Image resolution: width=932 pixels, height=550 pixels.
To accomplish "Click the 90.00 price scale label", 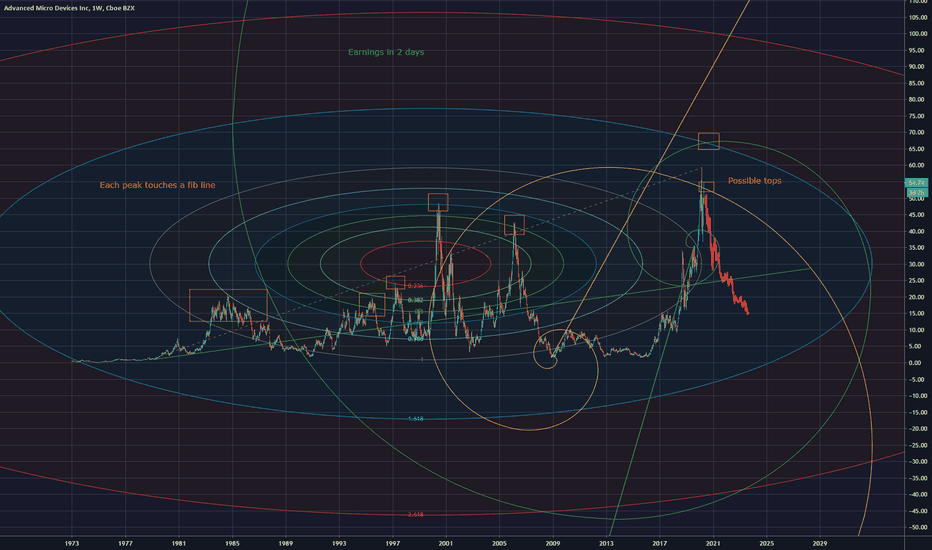I will (x=918, y=67).
